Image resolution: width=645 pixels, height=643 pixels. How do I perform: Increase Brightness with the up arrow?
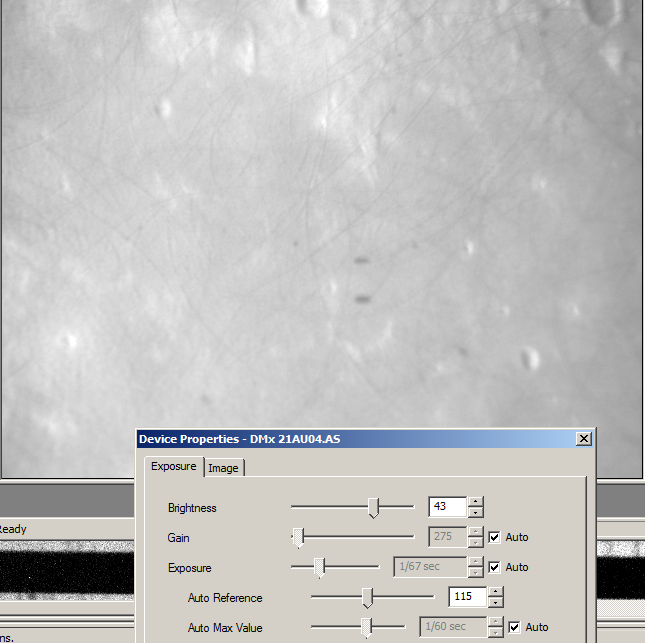click(x=476, y=503)
